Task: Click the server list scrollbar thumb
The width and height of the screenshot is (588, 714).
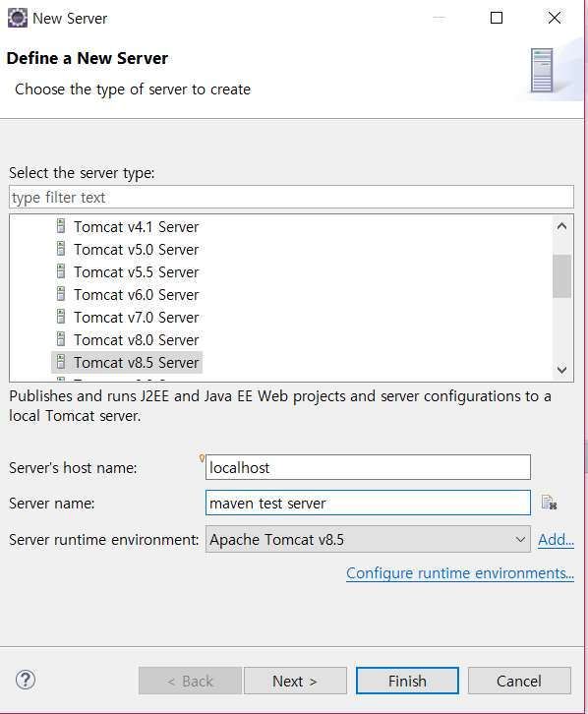Action: [562, 276]
